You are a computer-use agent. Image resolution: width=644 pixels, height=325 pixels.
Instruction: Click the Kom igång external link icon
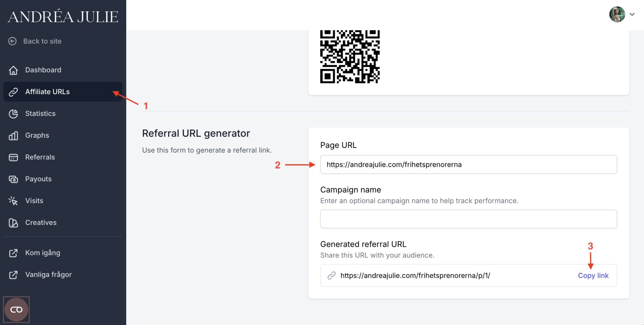tap(13, 253)
